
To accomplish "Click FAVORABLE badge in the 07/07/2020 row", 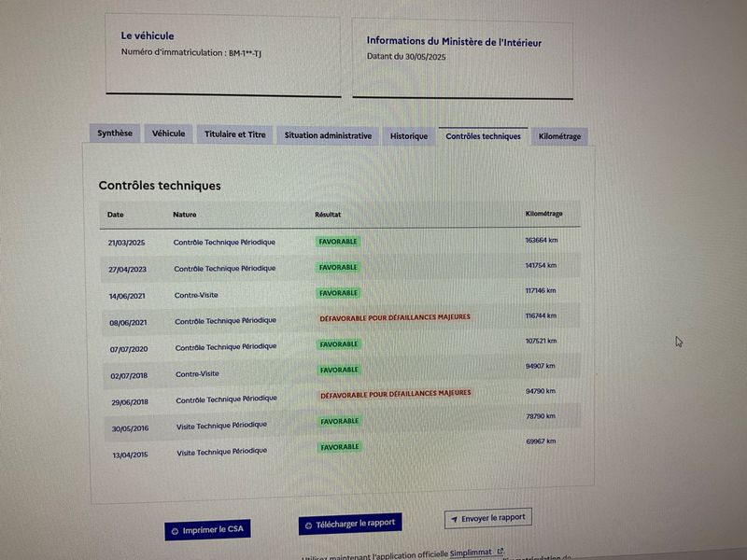I will (x=339, y=344).
